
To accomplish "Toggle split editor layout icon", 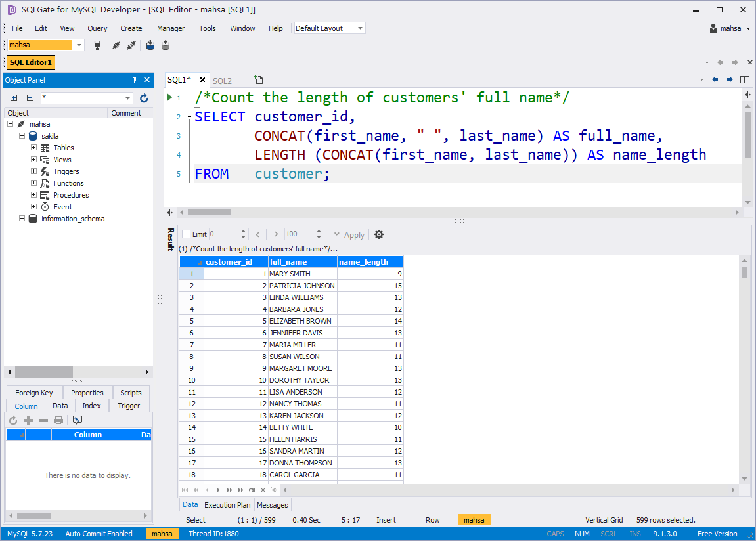I will point(745,79).
